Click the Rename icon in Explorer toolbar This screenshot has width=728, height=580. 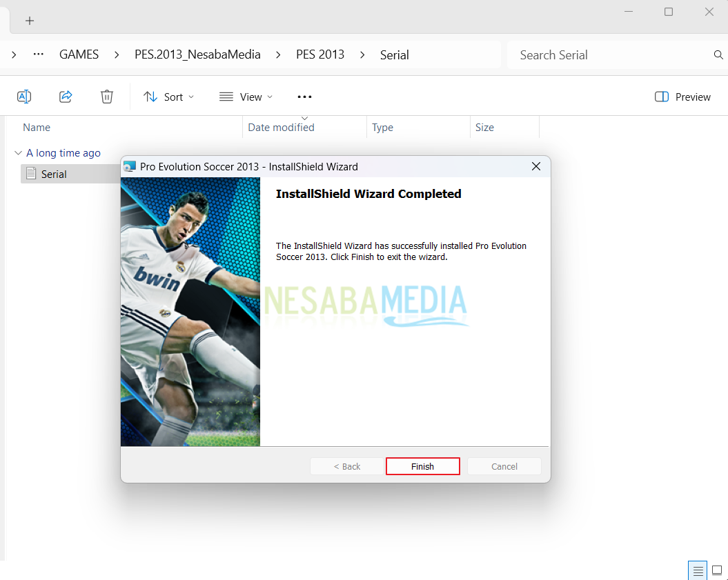point(24,97)
